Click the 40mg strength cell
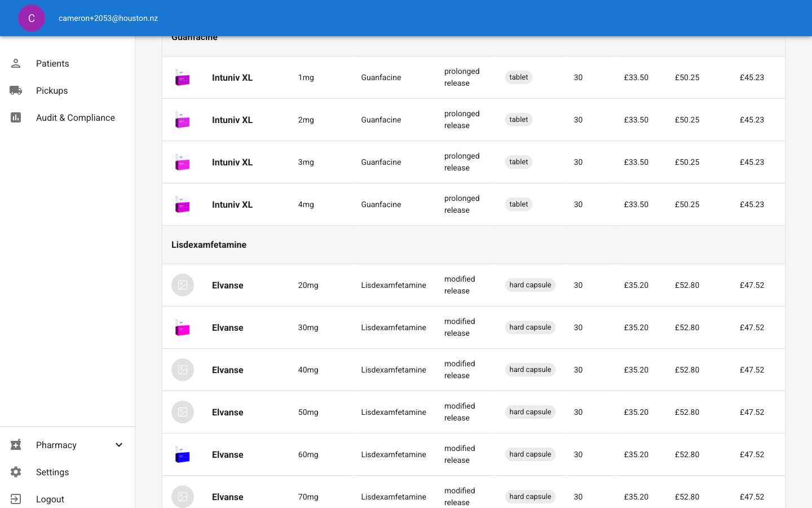The height and width of the screenshot is (508, 812). click(x=308, y=370)
